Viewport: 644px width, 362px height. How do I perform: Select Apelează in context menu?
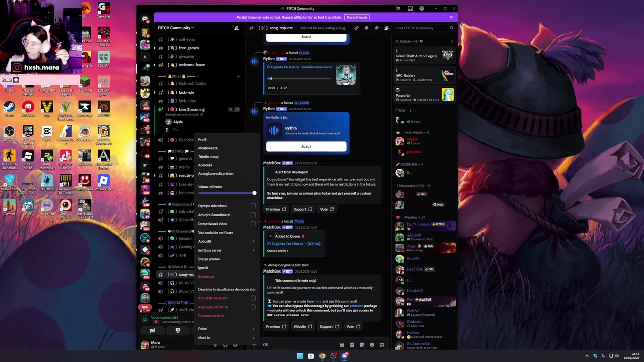(226, 165)
